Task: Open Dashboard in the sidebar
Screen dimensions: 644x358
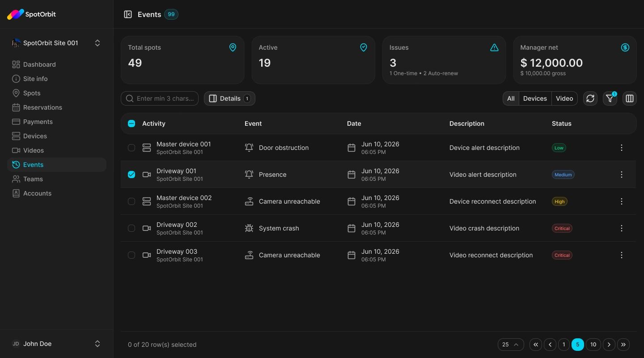Action: click(56, 64)
